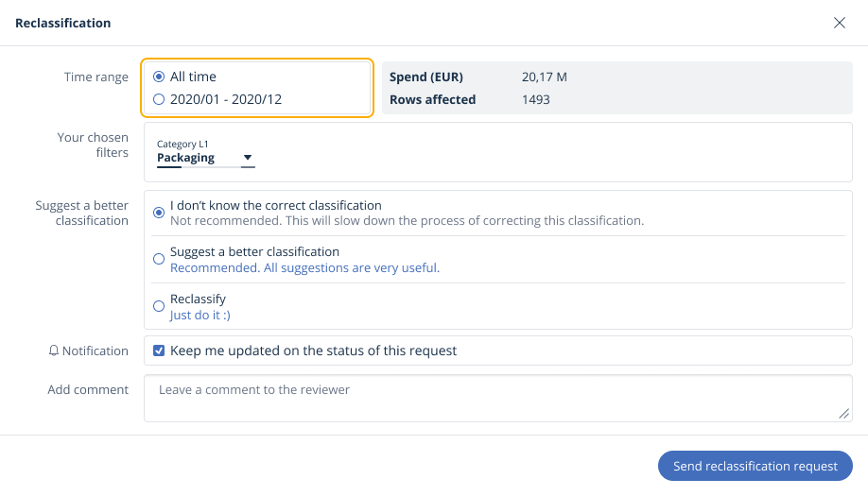Select 'I don't know the correct classification'
The width and height of the screenshot is (868, 496).
pos(159,213)
